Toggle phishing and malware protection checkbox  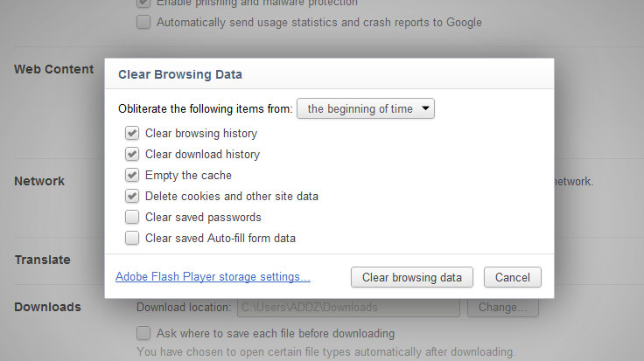click(143, 3)
